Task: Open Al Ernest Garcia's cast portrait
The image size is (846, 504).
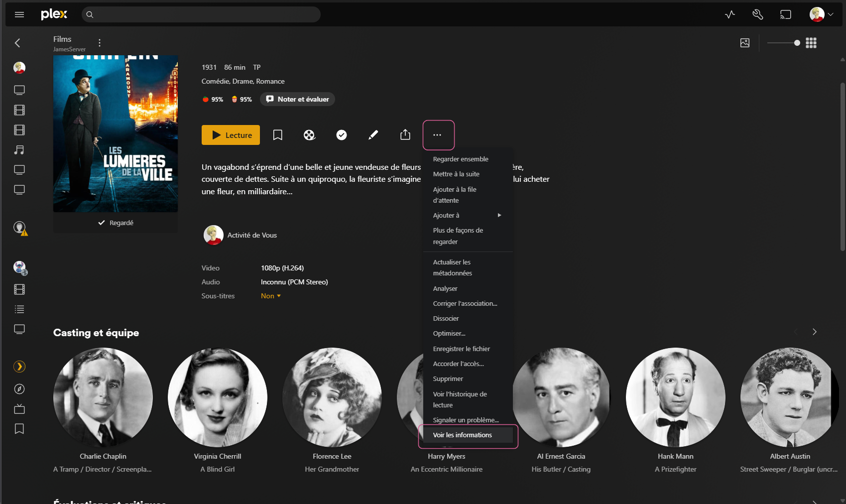Action: coord(561,397)
